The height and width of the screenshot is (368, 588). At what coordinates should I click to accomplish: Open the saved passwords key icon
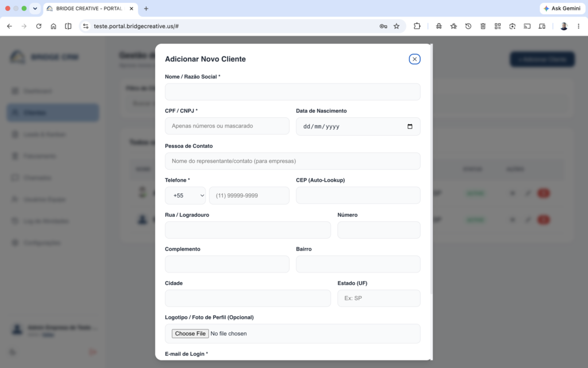pos(383,26)
